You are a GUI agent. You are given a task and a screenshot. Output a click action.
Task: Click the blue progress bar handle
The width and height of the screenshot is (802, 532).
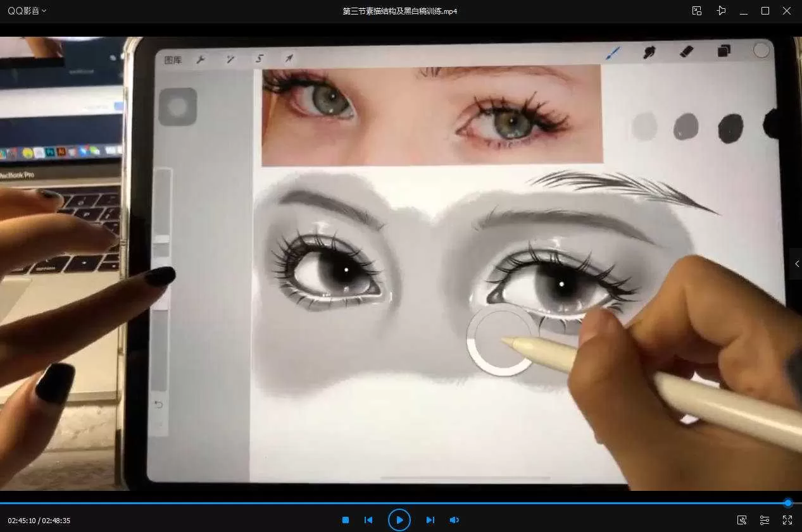coord(788,503)
